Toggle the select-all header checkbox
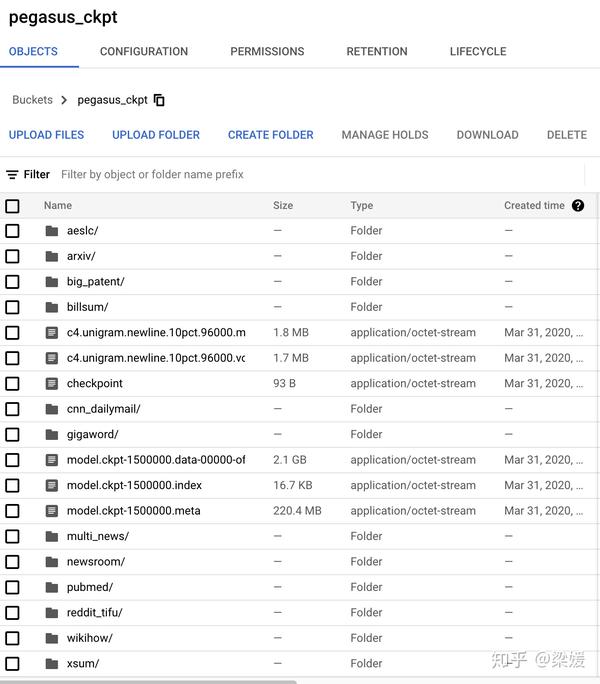The image size is (600, 684). point(12,206)
